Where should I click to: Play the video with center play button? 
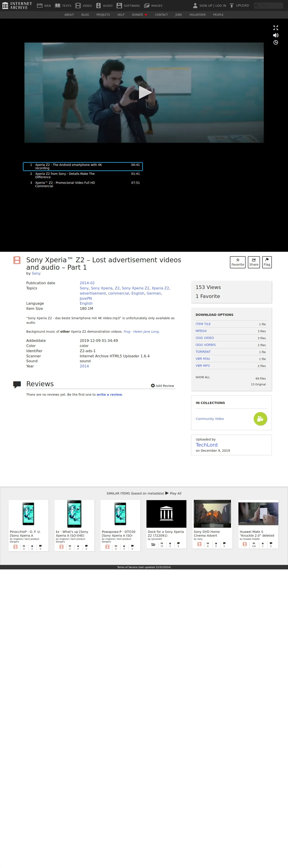145,92
